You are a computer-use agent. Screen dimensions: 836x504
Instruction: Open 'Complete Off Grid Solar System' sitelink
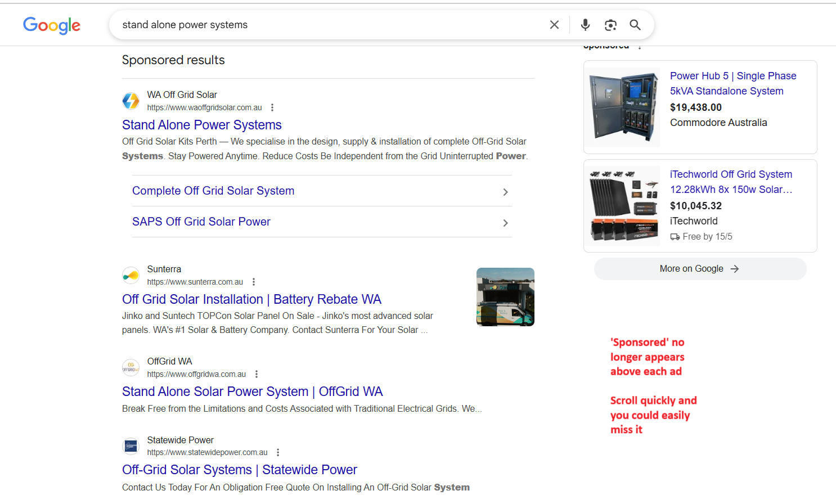coord(213,191)
